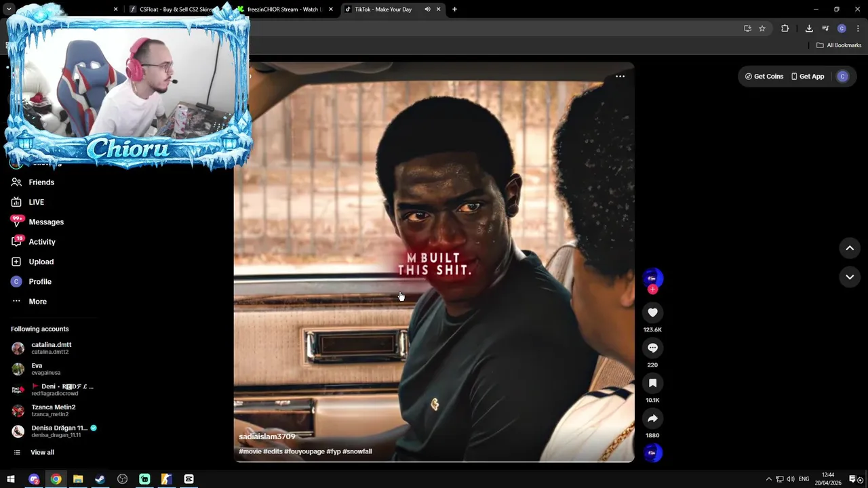Open a new browser tab with plus

(x=454, y=9)
